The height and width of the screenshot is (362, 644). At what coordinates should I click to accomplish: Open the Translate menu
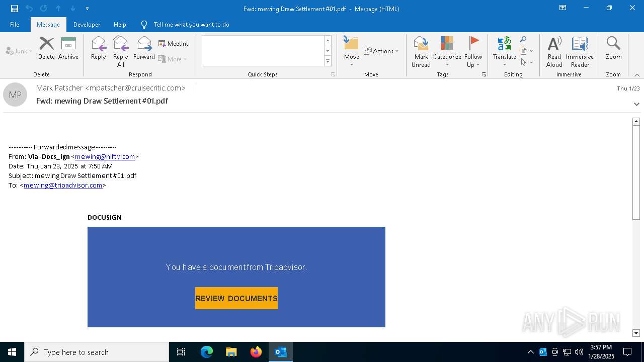[x=505, y=51]
